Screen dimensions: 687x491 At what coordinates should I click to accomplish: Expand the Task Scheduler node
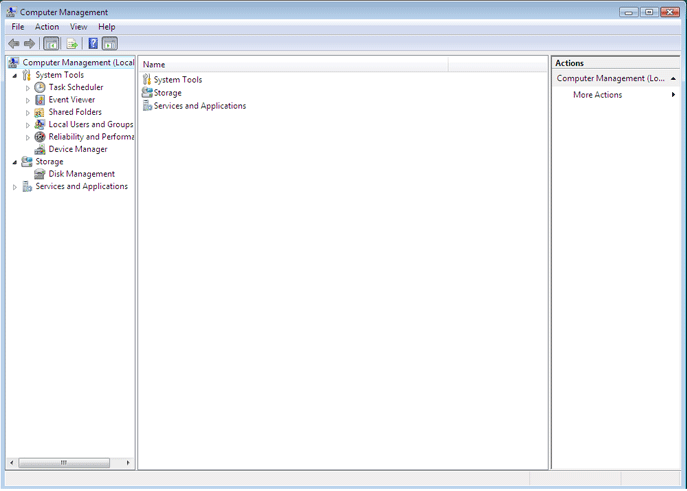pyautogui.click(x=28, y=88)
